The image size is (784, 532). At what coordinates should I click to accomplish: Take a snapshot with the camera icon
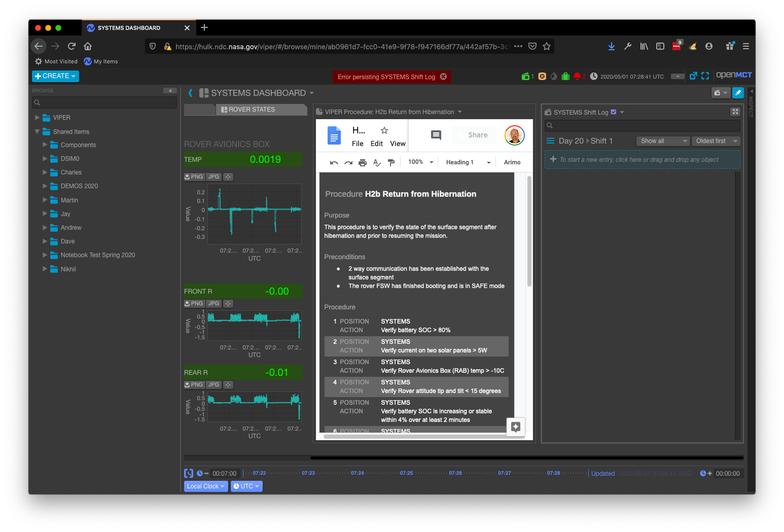tap(718, 93)
